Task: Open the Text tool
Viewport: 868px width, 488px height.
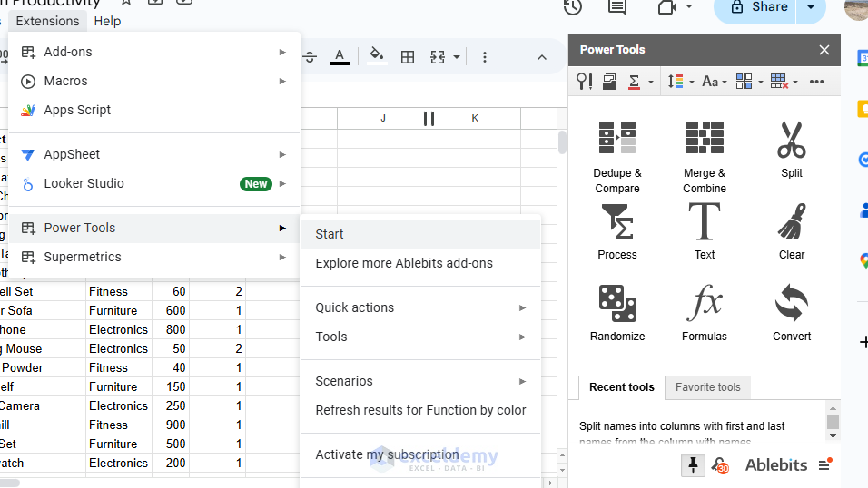Action: point(705,232)
